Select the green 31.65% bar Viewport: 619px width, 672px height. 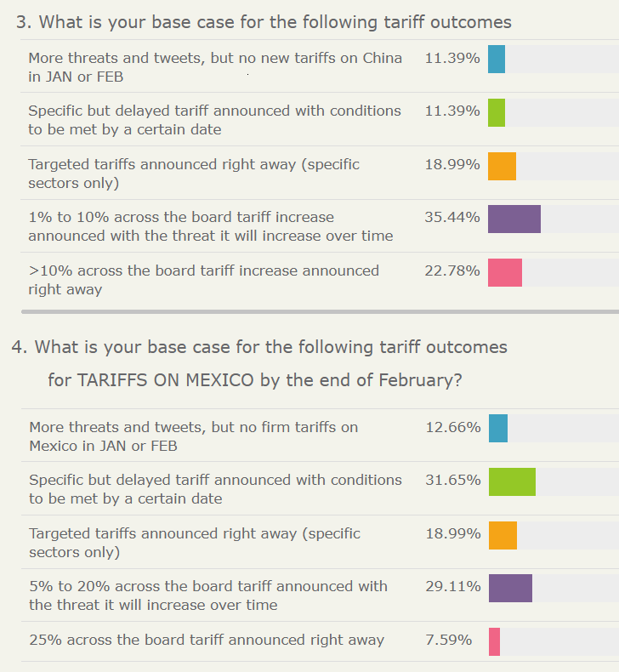click(x=513, y=481)
